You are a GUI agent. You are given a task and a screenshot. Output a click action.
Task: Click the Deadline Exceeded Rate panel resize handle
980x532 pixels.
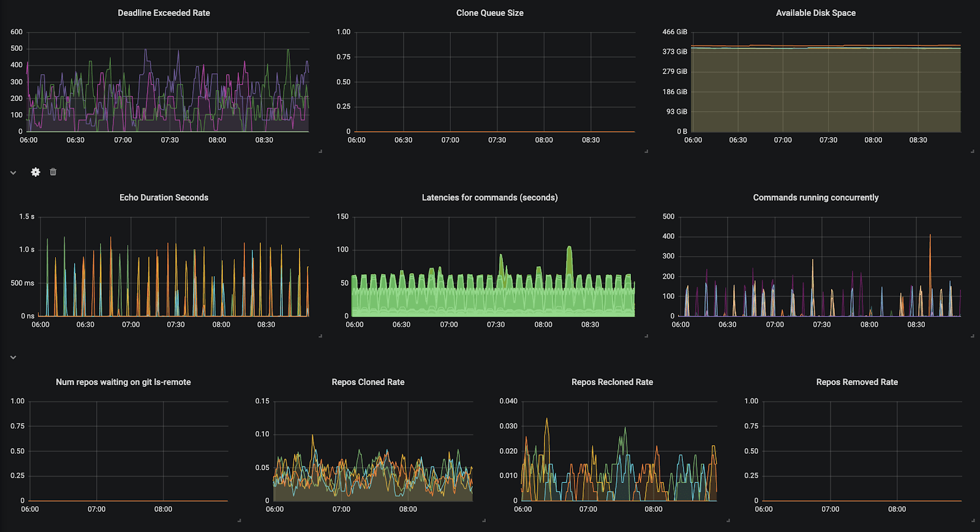point(320,151)
